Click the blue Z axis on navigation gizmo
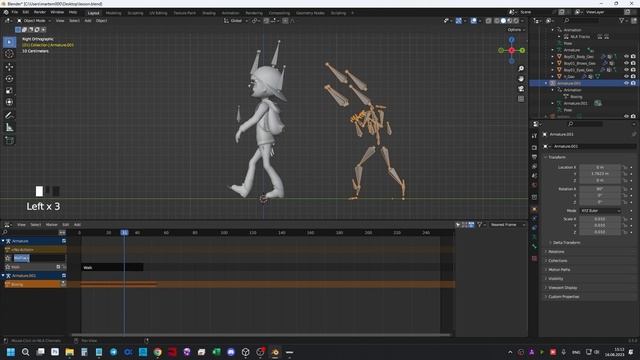The image size is (640, 360). pos(511,40)
